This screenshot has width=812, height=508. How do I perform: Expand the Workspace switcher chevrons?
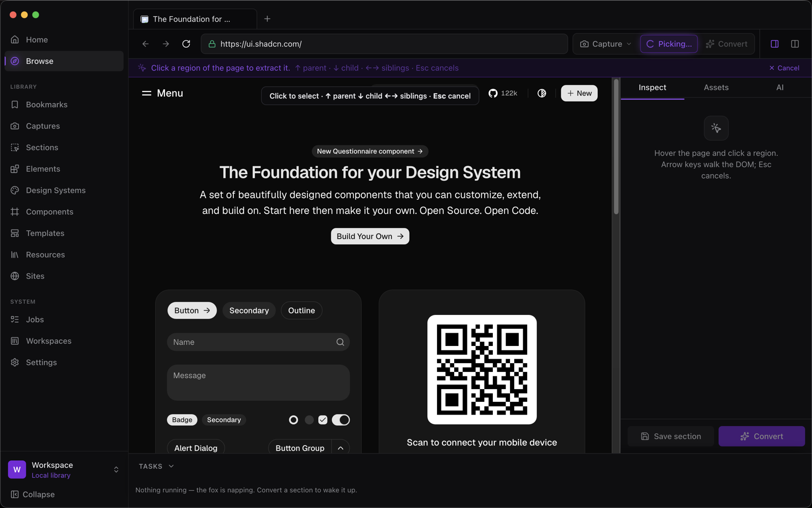click(116, 470)
